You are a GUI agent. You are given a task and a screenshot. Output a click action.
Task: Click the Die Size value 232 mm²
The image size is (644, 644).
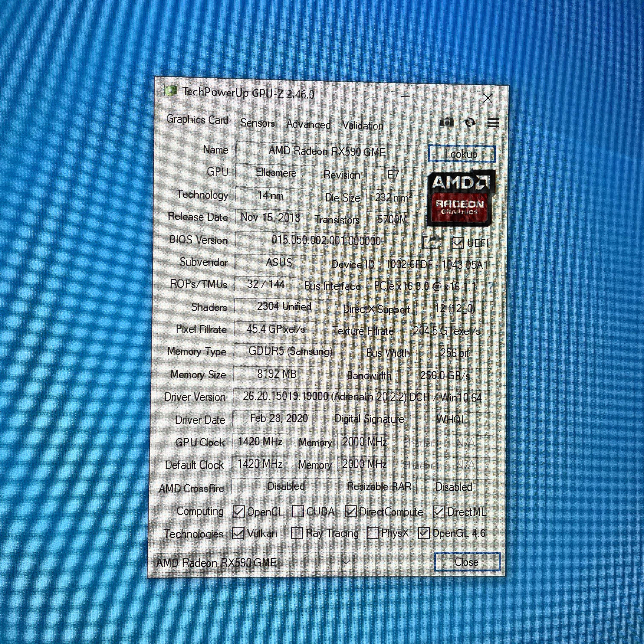point(393,198)
